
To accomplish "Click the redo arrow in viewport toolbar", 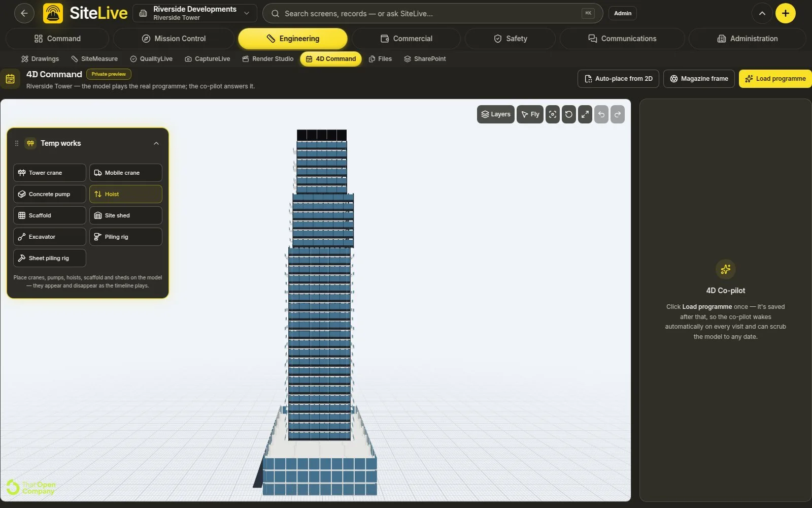I will [618, 114].
